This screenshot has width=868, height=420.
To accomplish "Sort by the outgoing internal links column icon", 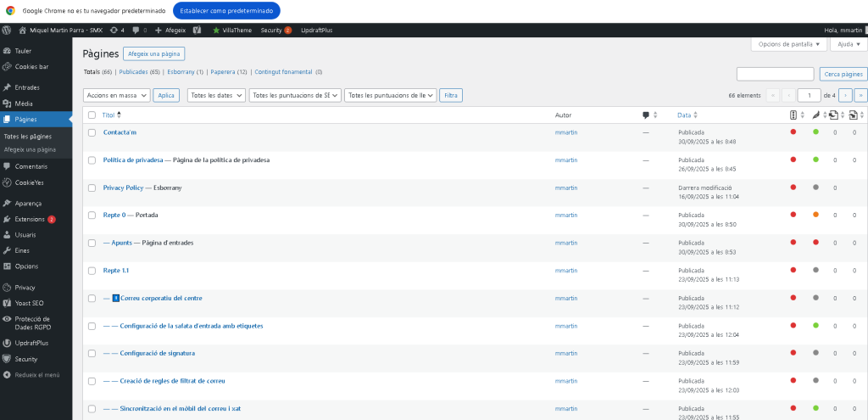I will pyautogui.click(x=833, y=115).
